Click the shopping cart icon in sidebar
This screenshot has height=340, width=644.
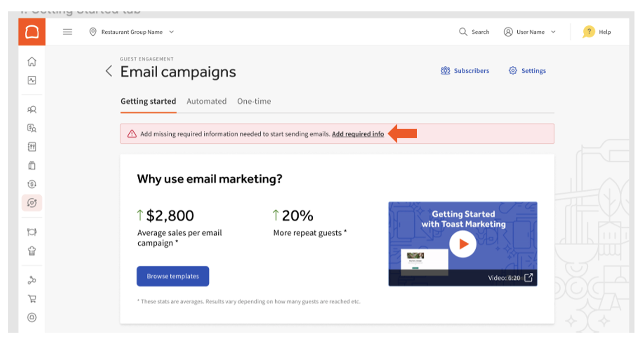tap(32, 299)
